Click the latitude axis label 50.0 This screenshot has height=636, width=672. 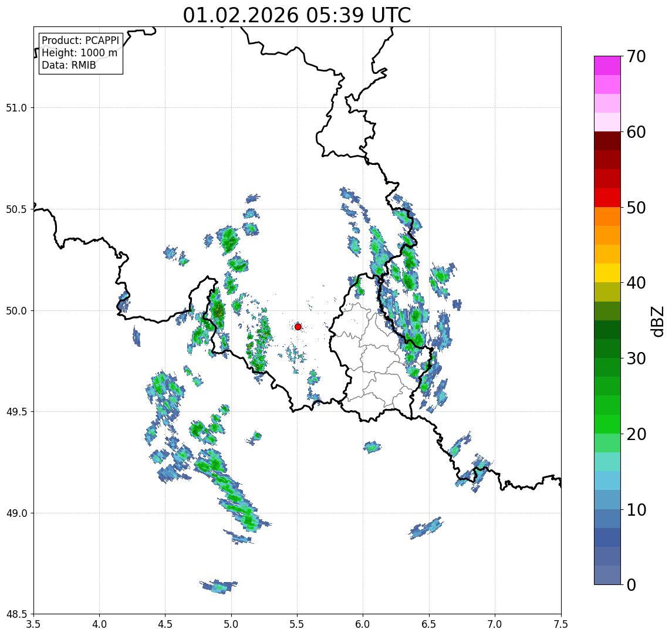pos(16,311)
